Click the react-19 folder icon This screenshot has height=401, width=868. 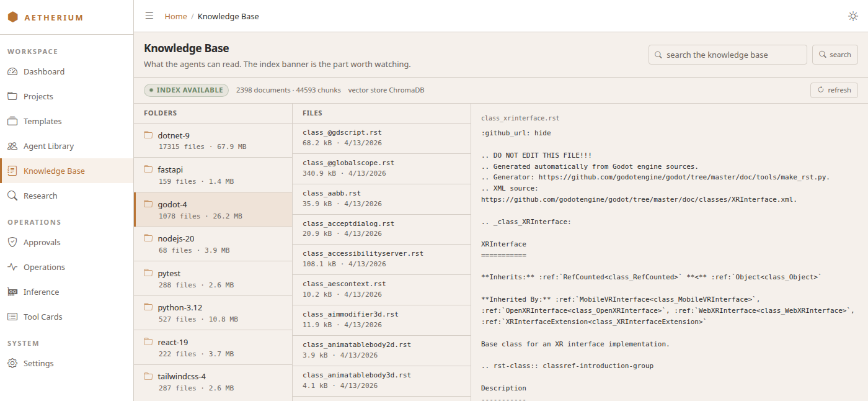click(148, 341)
